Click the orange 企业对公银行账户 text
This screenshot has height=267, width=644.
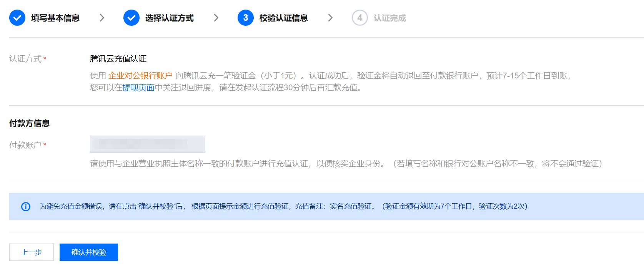pyautogui.click(x=140, y=76)
